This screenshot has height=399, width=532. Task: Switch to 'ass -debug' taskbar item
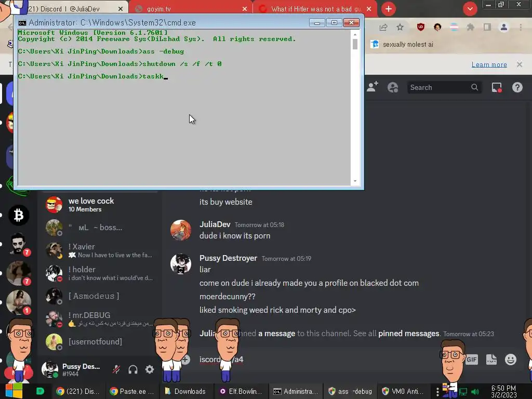click(x=350, y=391)
